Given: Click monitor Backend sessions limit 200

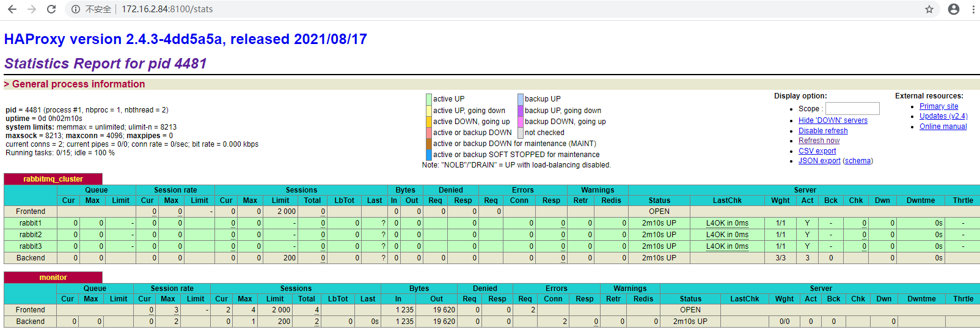Looking at the screenshot, I should coord(284,322).
